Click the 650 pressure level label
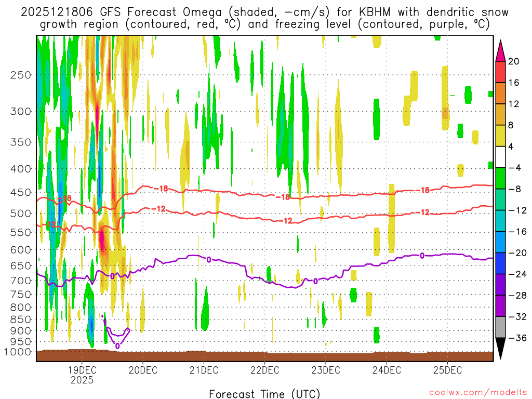Viewport: 532px width, 399px height. click(21, 265)
